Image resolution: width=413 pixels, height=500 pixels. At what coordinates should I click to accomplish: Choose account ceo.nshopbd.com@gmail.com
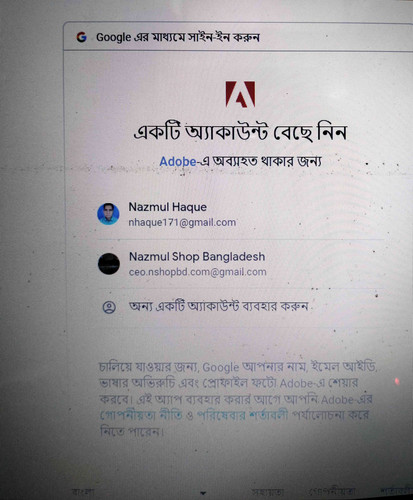coord(198,272)
